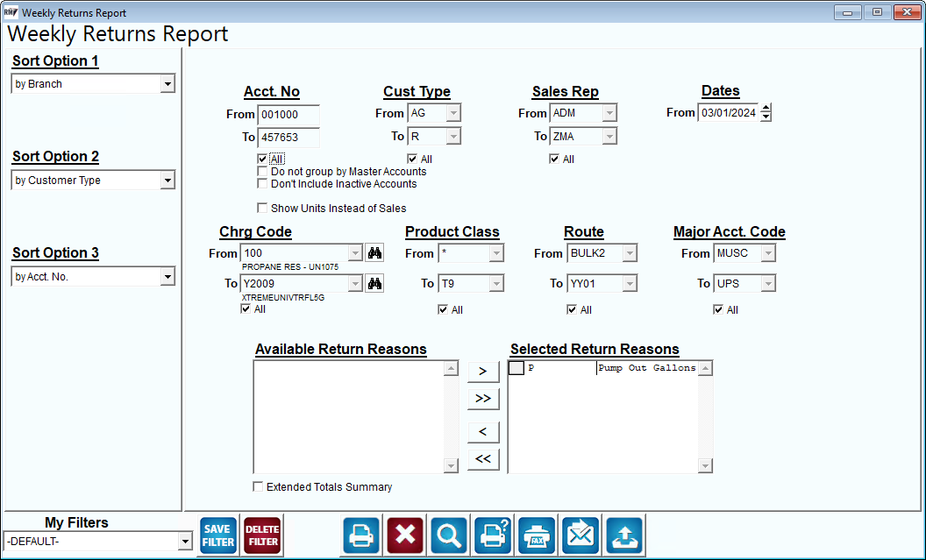Viewport: 926px width, 560px height.
Task: Increase the Dates From spinner up arrow
Action: click(x=766, y=108)
